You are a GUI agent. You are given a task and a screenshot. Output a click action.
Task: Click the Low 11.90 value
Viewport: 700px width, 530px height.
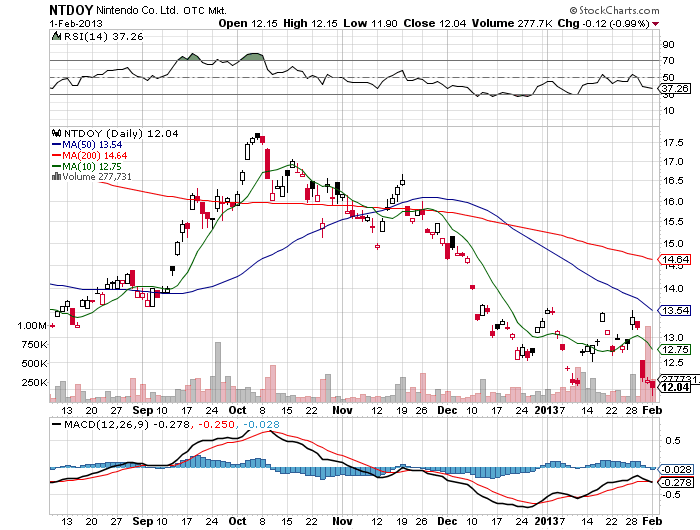pos(370,23)
